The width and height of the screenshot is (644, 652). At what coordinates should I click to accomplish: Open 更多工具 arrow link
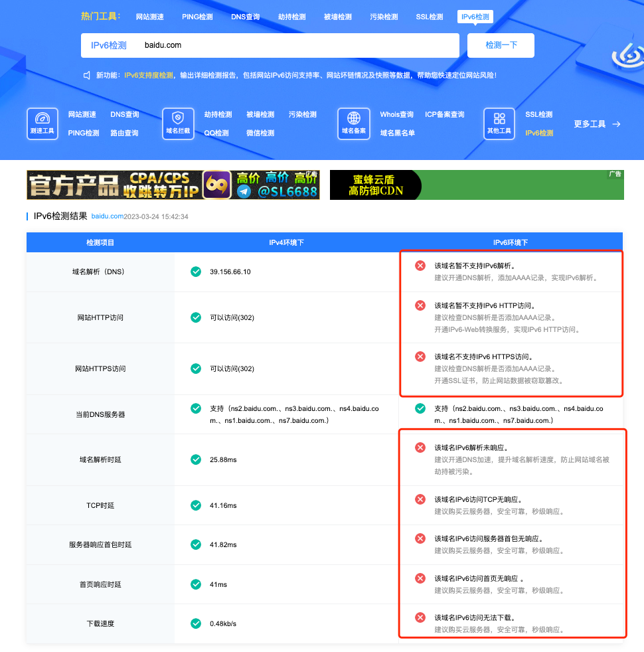click(x=597, y=124)
